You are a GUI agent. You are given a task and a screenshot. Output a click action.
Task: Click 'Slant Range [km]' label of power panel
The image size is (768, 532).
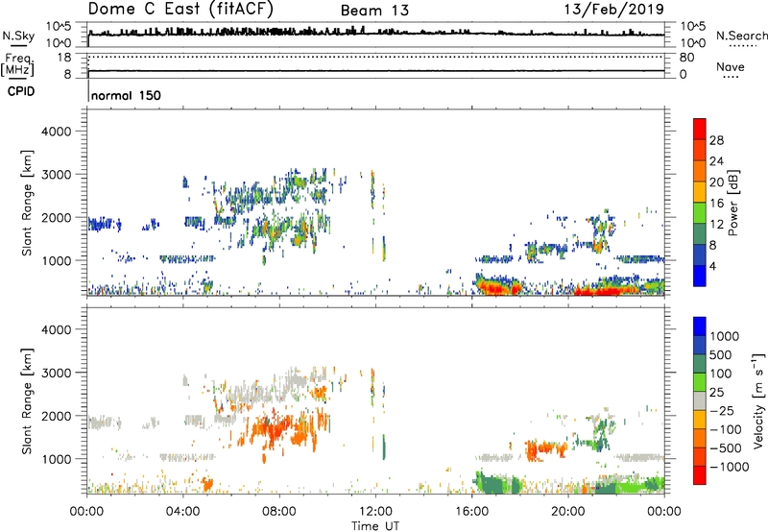tap(27, 203)
